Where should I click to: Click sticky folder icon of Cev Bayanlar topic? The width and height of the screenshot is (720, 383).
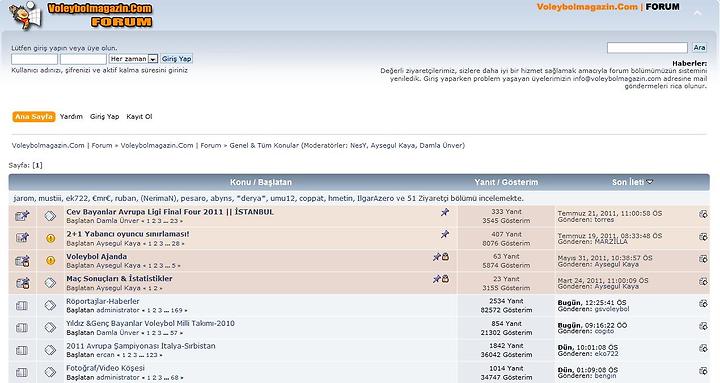(22, 215)
